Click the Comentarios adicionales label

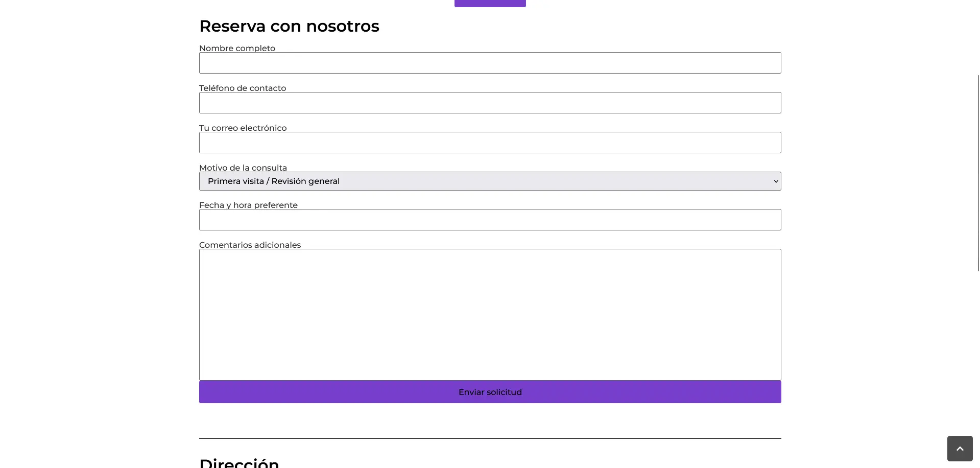pyautogui.click(x=250, y=245)
